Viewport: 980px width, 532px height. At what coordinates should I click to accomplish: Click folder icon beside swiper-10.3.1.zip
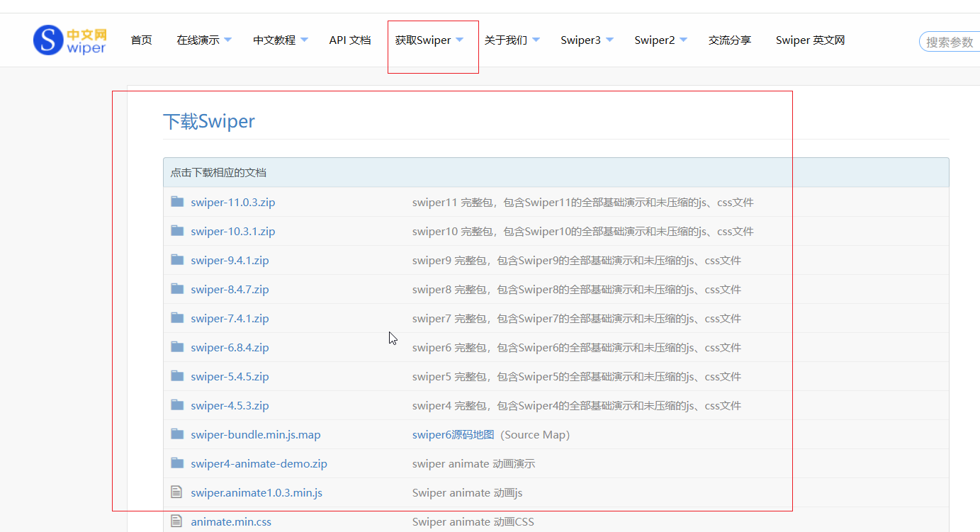(177, 231)
